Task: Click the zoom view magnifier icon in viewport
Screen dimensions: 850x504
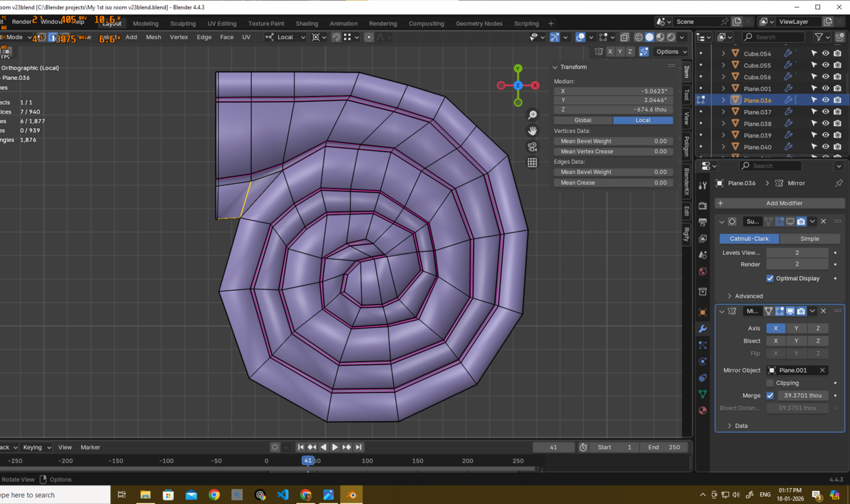Action: click(x=532, y=115)
